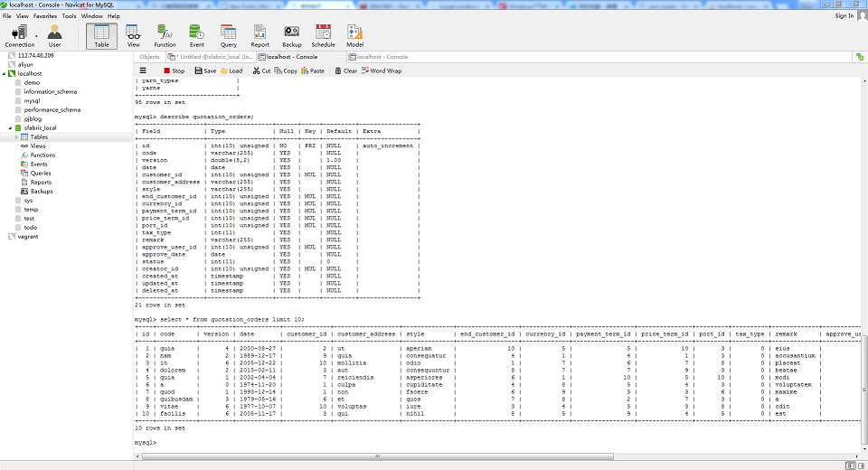Select the test database
868x470 pixels.
pos(29,218)
